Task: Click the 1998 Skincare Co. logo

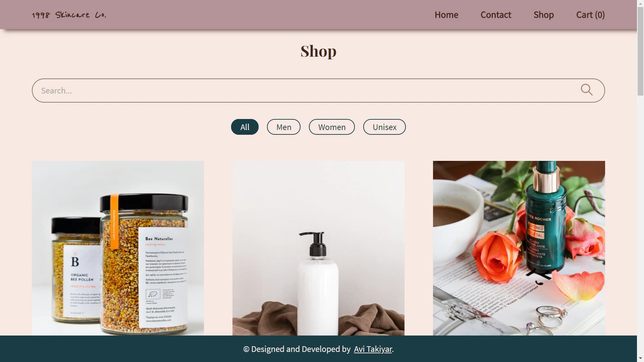Action: pyautogui.click(x=69, y=15)
